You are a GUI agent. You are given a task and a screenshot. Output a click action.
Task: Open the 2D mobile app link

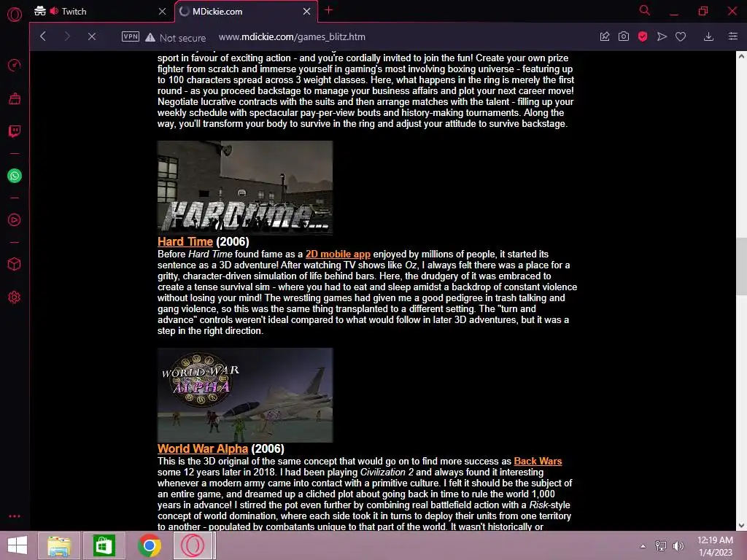[338, 254]
